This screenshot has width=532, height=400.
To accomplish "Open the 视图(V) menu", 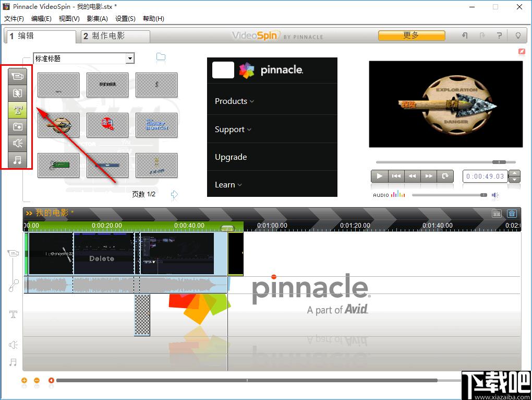I will pos(69,19).
